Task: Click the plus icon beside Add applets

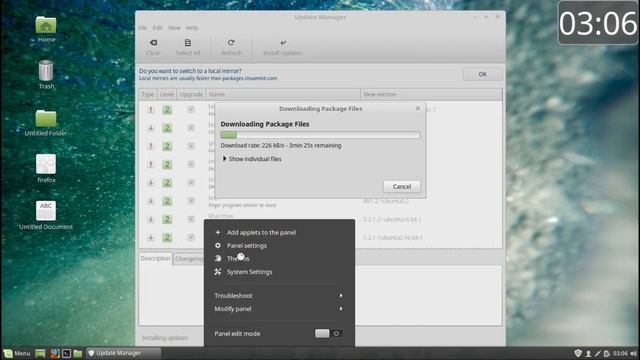Action: coord(218,232)
